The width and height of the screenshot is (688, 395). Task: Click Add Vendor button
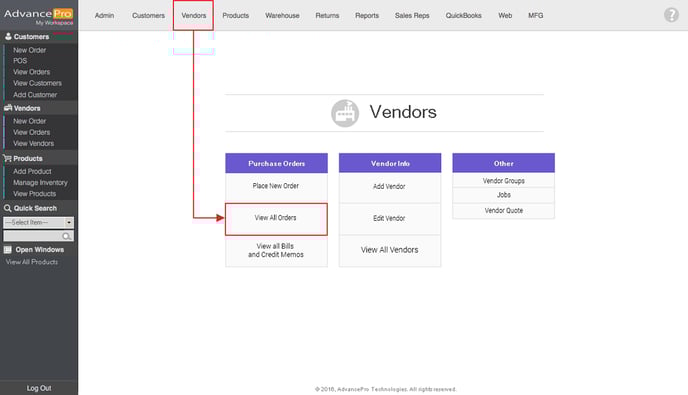(x=390, y=187)
